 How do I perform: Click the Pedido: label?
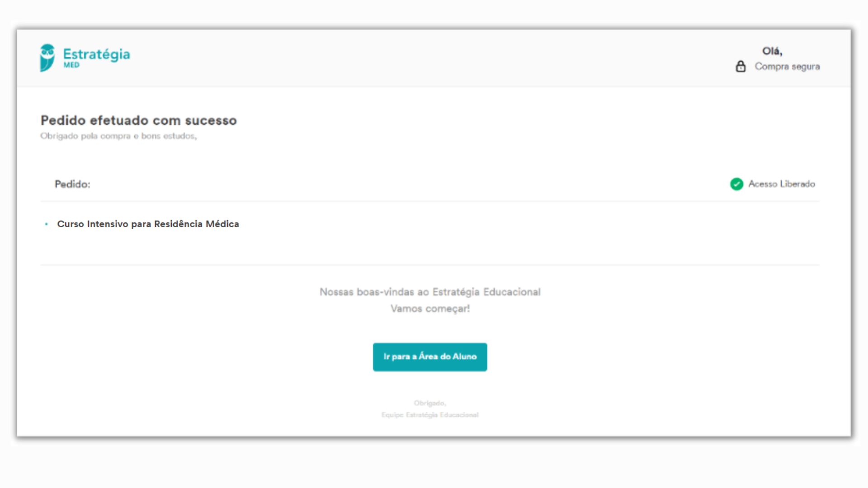[x=72, y=184]
